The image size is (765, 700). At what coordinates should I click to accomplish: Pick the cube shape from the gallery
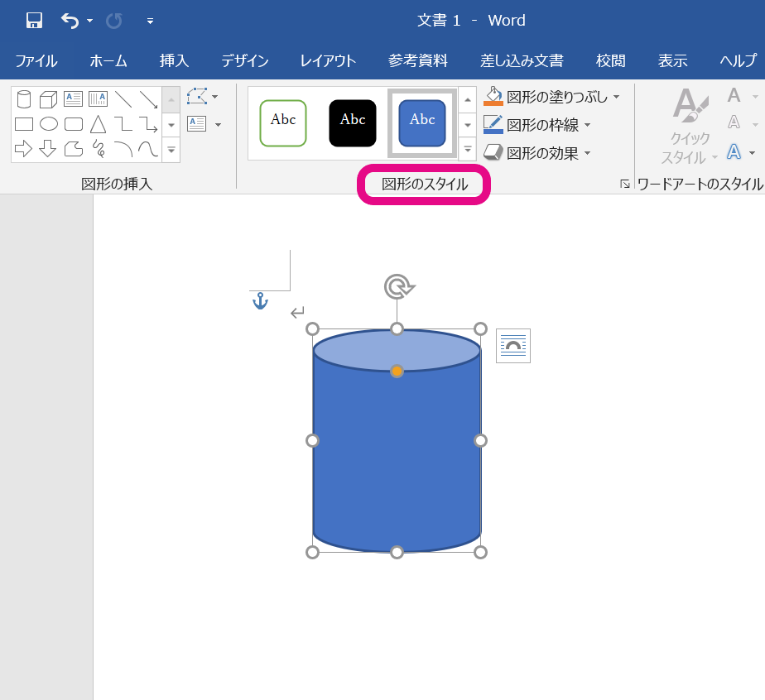pyautogui.click(x=48, y=99)
